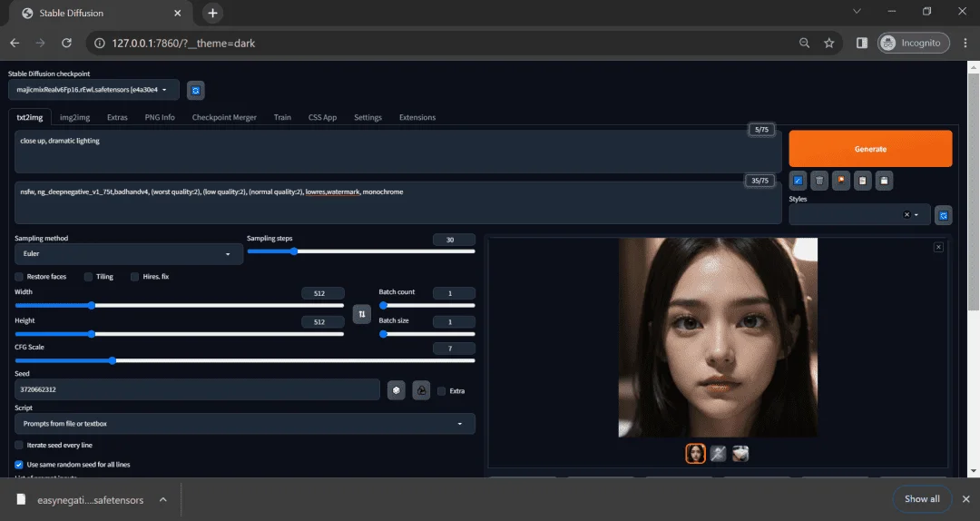Open the Chrome three-dot menu
The image size is (980, 521).
(965, 44)
